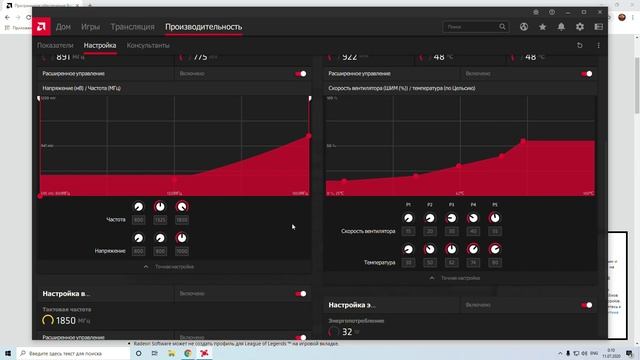Click the top-right point on voltage/frequency curve
The width and height of the screenshot is (640, 360).
pyautogui.click(x=309, y=136)
